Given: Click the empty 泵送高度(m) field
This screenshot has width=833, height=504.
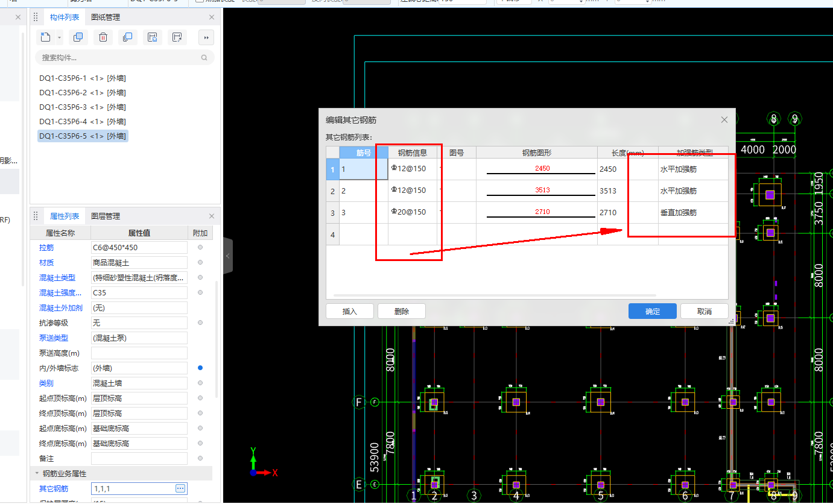Looking at the screenshot, I should (x=139, y=353).
